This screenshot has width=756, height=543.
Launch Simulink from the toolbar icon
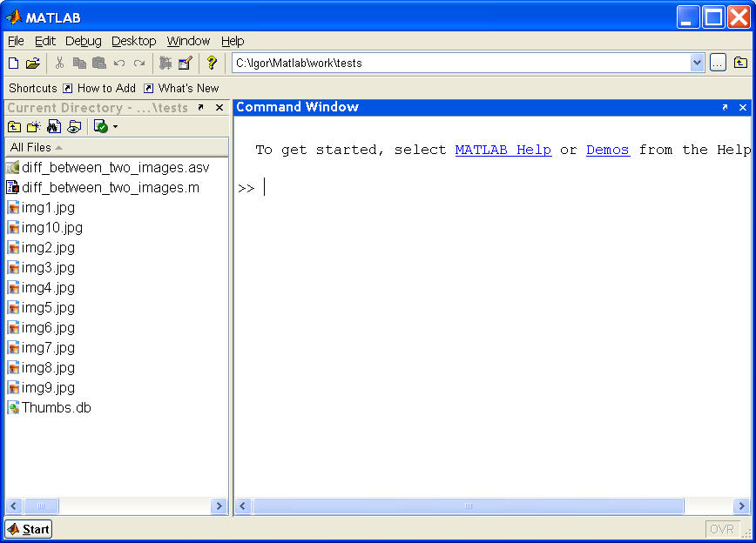click(165, 64)
